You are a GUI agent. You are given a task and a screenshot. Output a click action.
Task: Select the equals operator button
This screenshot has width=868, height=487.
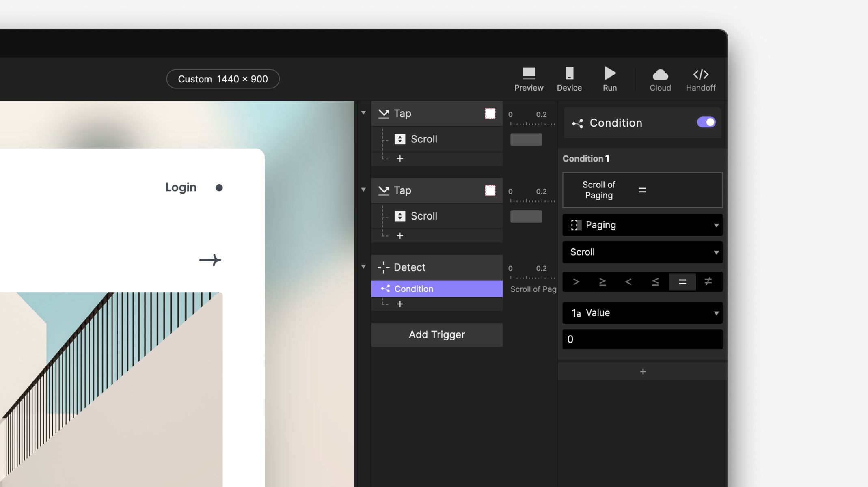(x=681, y=281)
